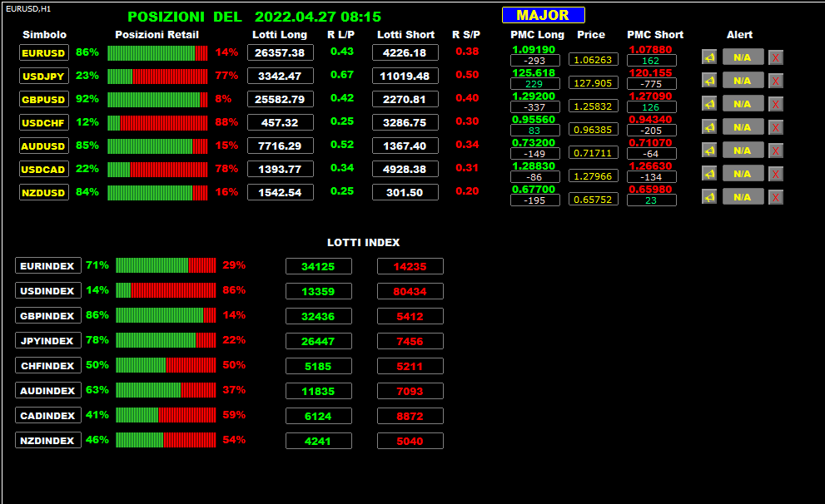Image resolution: width=825 pixels, height=504 pixels.
Task: Select the EURUSD symbol button
Action: click(x=43, y=52)
